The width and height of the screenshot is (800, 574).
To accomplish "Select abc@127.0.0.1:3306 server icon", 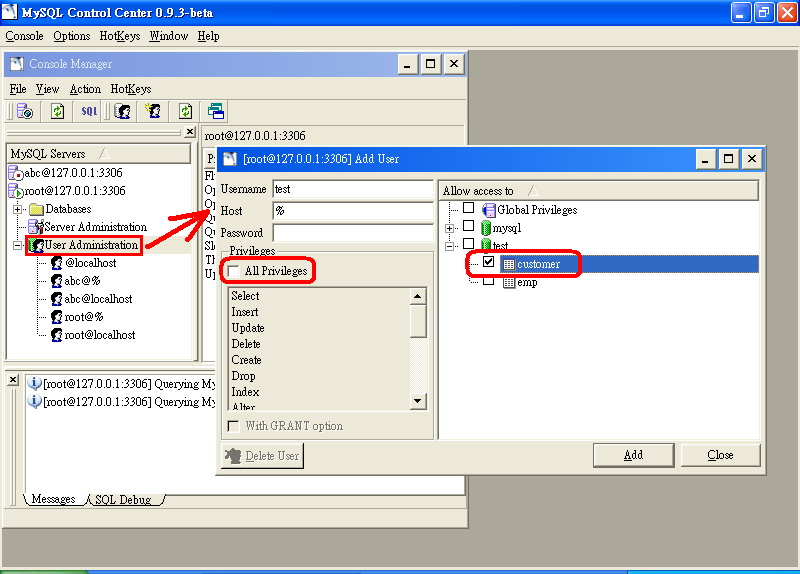I will point(15,173).
